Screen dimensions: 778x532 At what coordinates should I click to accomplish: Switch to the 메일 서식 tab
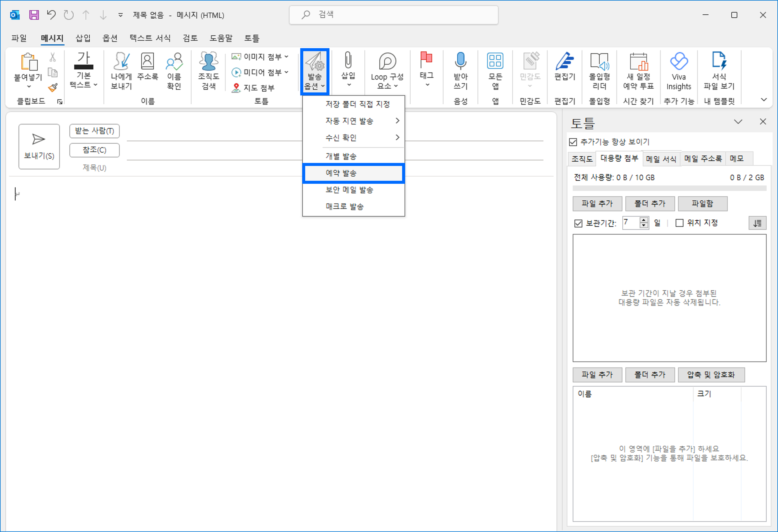[661, 159]
